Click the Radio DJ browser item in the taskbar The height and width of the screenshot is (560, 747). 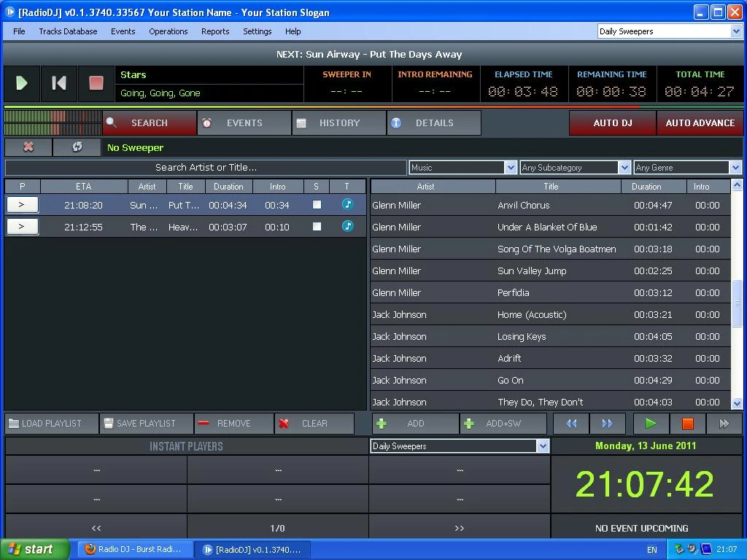click(x=135, y=549)
